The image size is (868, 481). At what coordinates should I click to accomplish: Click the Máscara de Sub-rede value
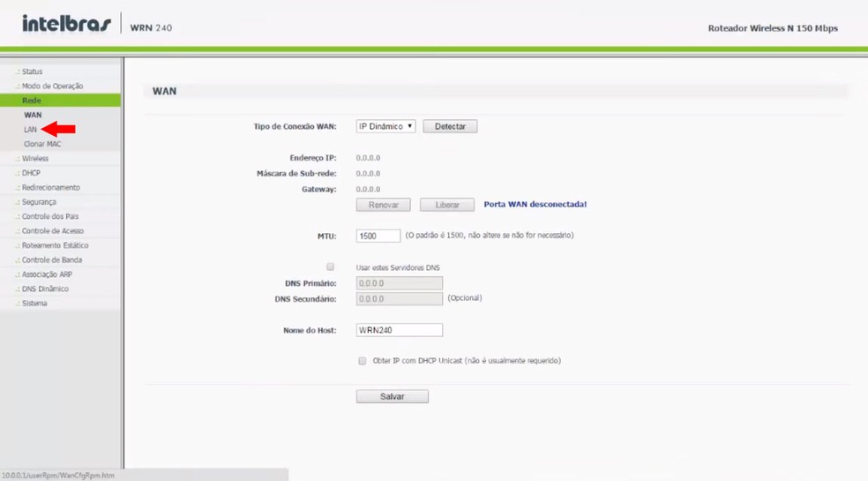click(x=368, y=174)
